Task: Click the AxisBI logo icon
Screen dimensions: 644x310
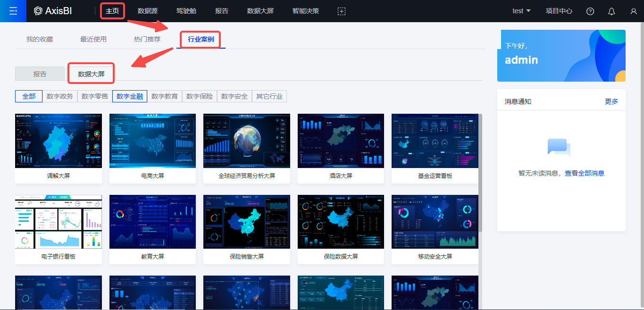Action: (x=38, y=11)
